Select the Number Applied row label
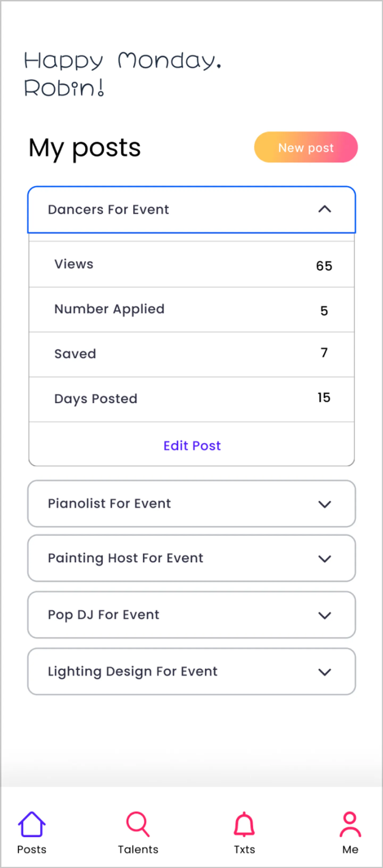The image size is (383, 868). tap(109, 309)
